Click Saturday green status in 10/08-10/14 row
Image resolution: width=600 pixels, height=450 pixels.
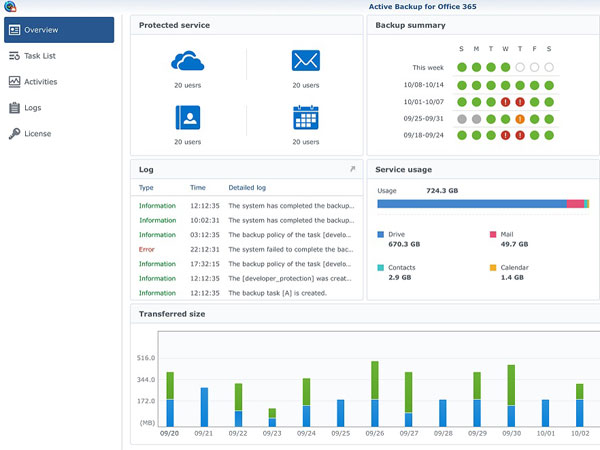point(549,85)
